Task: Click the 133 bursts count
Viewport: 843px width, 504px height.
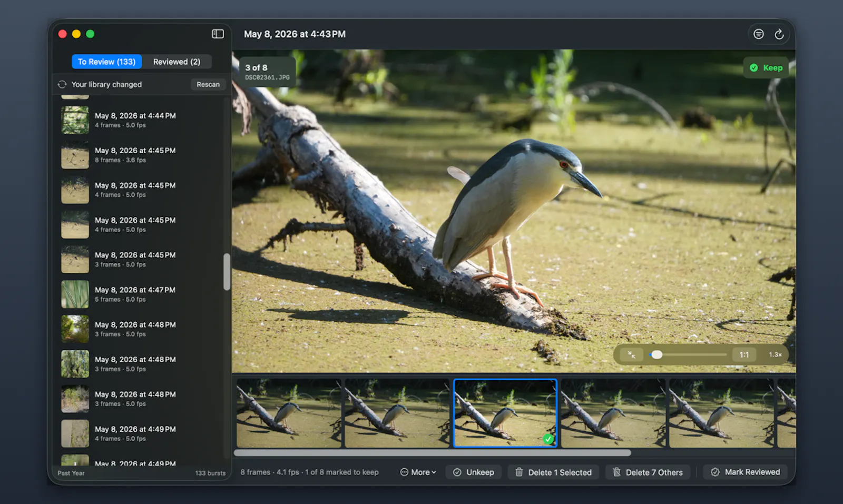Action: pyautogui.click(x=210, y=473)
